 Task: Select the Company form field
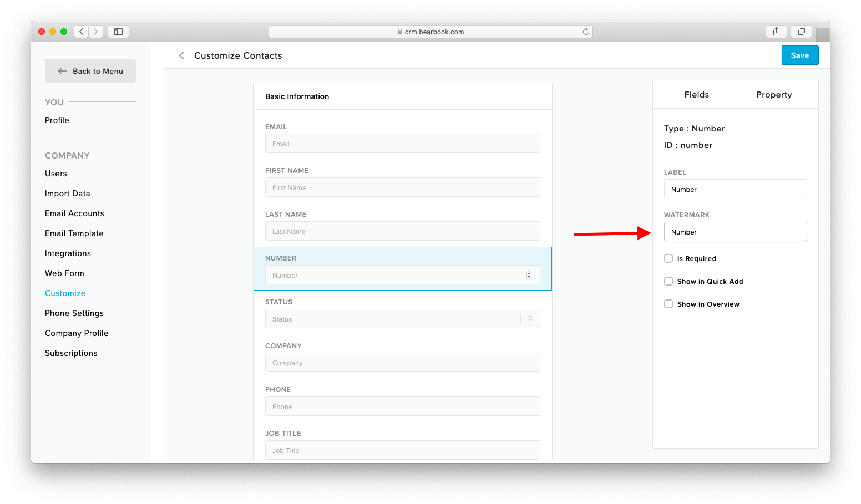(402, 363)
